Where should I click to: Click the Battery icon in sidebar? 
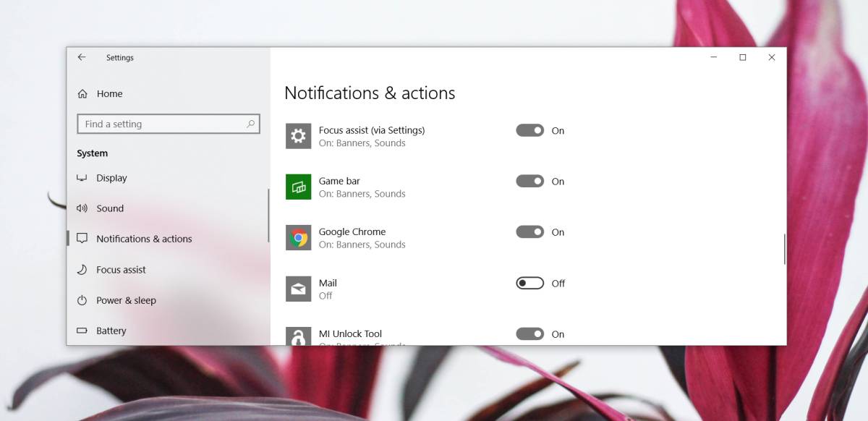[82, 331]
